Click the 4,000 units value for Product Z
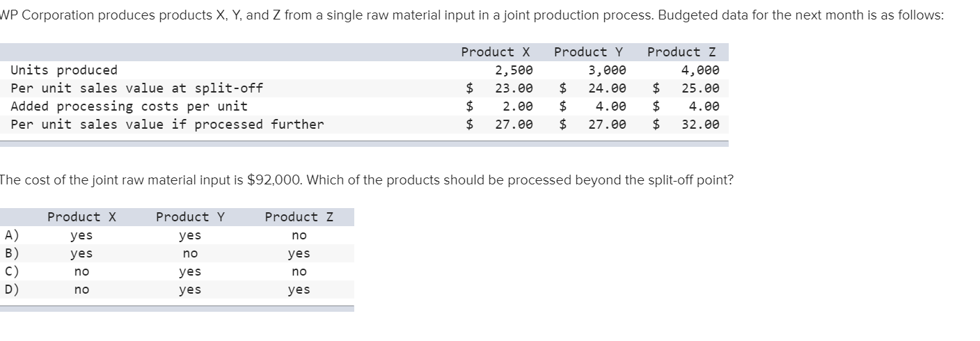Viewport: 980px width, 341px height. [x=700, y=70]
